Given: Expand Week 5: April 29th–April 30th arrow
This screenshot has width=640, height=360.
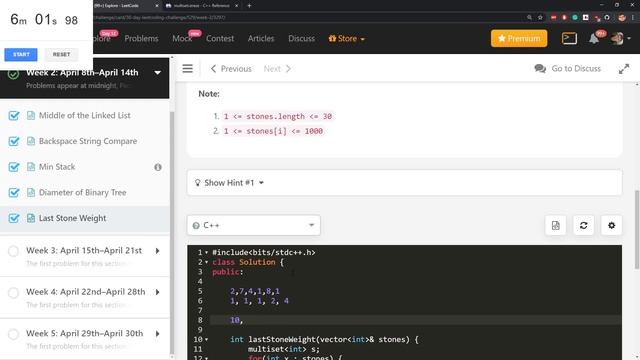Looking at the screenshot, I should click(158, 334).
